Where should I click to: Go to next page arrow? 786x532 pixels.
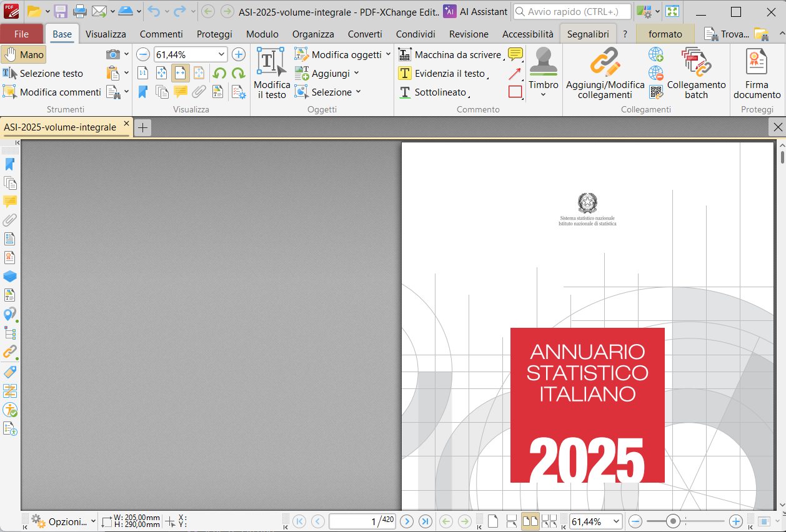point(407,521)
